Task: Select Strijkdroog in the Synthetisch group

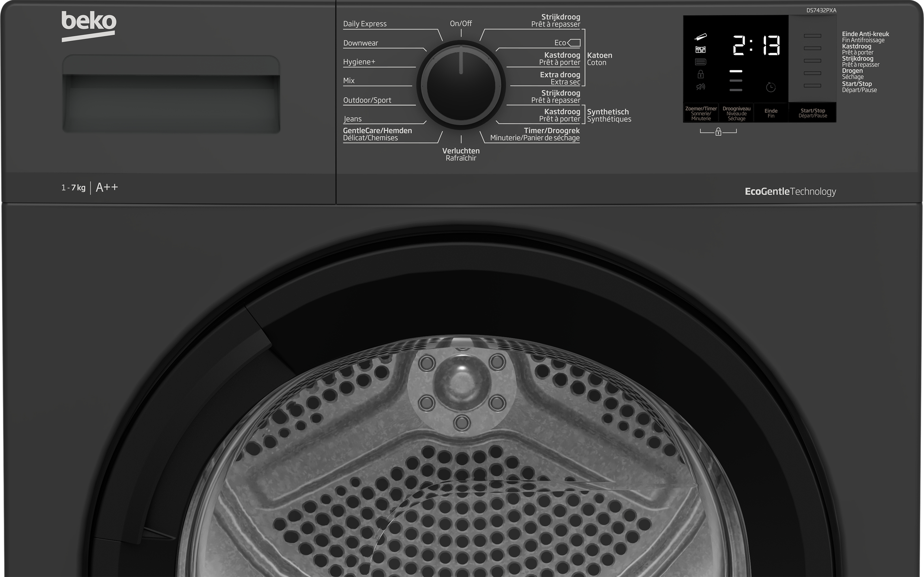Action: click(556, 96)
